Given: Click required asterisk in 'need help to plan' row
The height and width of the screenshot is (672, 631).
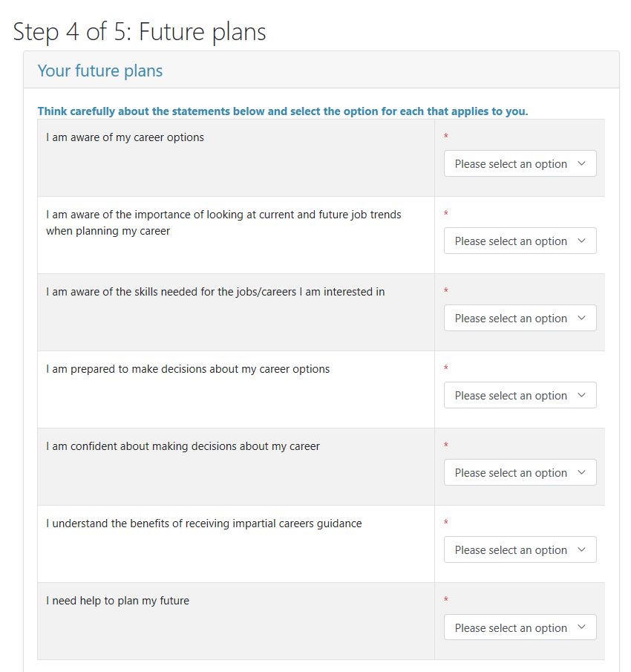Looking at the screenshot, I should pyautogui.click(x=446, y=599).
